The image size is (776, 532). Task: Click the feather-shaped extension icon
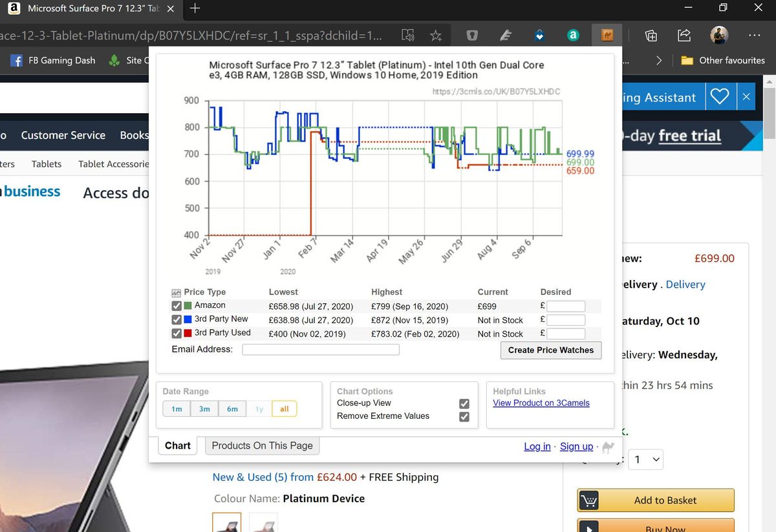pyautogui.click(x=505, y=36)
